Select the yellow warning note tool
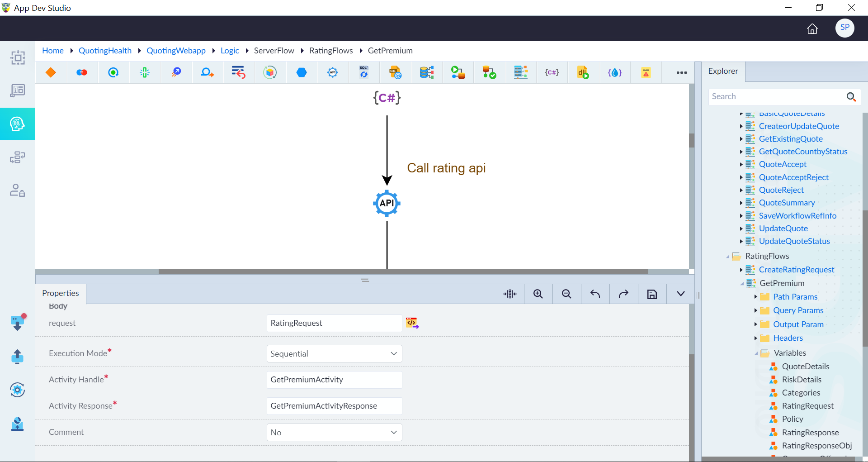The width and height of the screenshot is (868, 462). tap(646, 72)
